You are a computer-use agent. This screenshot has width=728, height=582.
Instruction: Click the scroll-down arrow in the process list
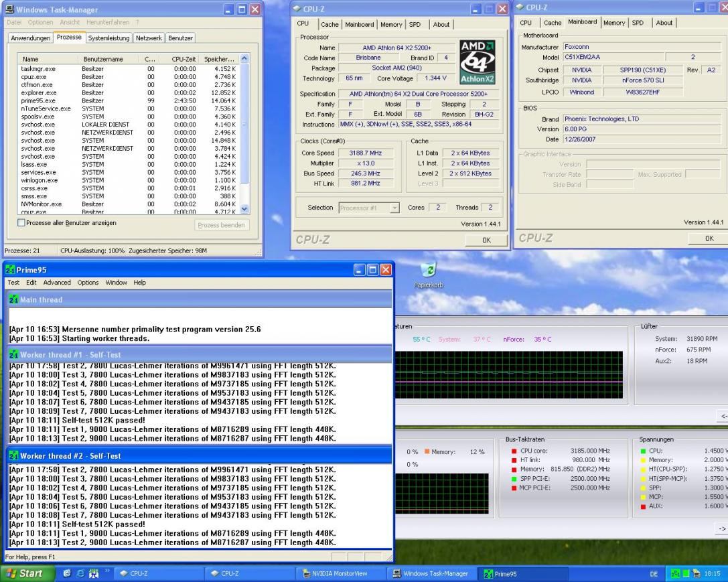tap(244, 209)
